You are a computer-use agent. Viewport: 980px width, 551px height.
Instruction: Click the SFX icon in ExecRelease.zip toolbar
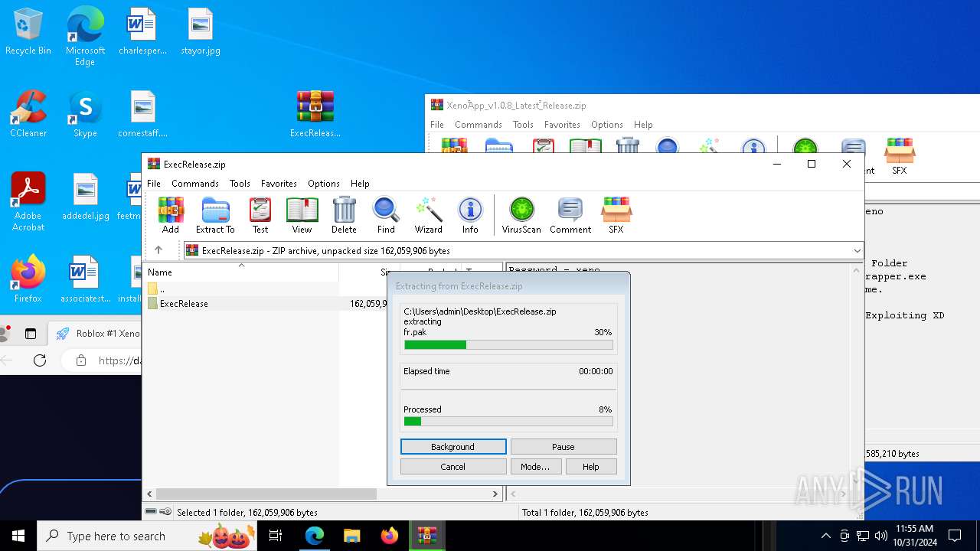[x=616, y=215]
